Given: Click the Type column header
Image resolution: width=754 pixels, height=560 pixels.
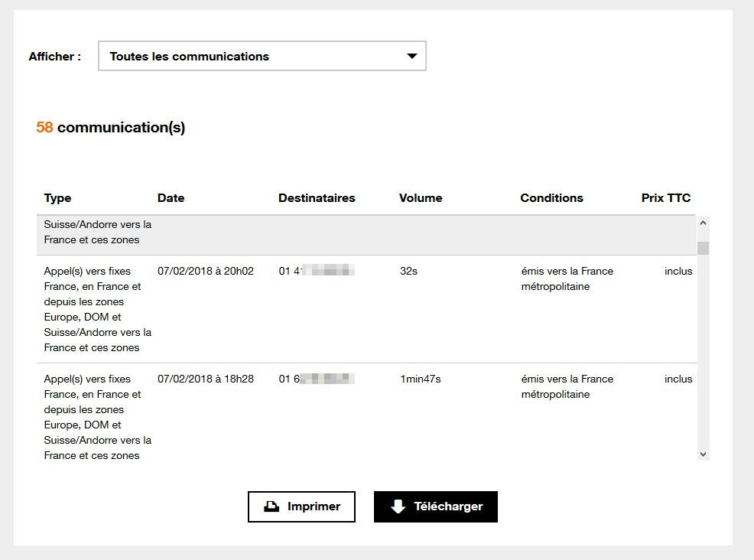Looking at the screenshot, I should [x=57, y=198].
